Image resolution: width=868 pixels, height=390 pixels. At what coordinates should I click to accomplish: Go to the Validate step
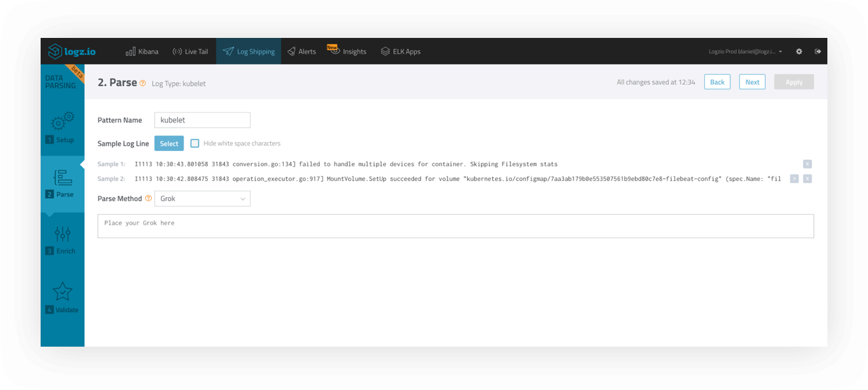click(x=62, y=298)
